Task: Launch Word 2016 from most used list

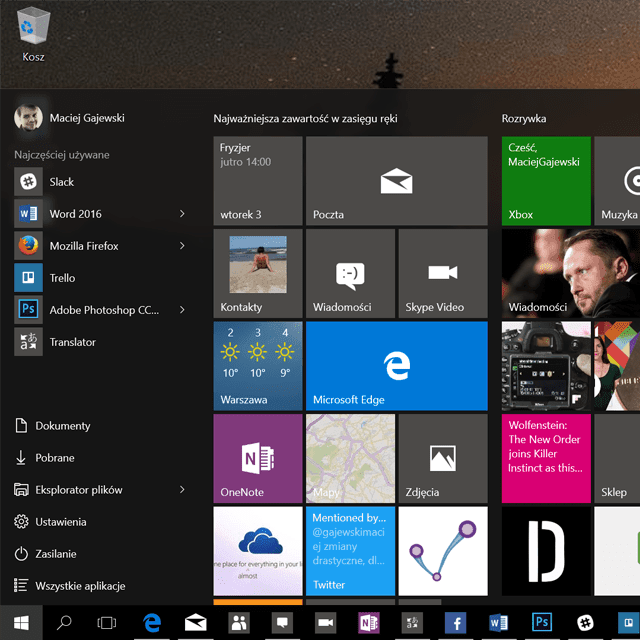Action: [x=100, y=213]
